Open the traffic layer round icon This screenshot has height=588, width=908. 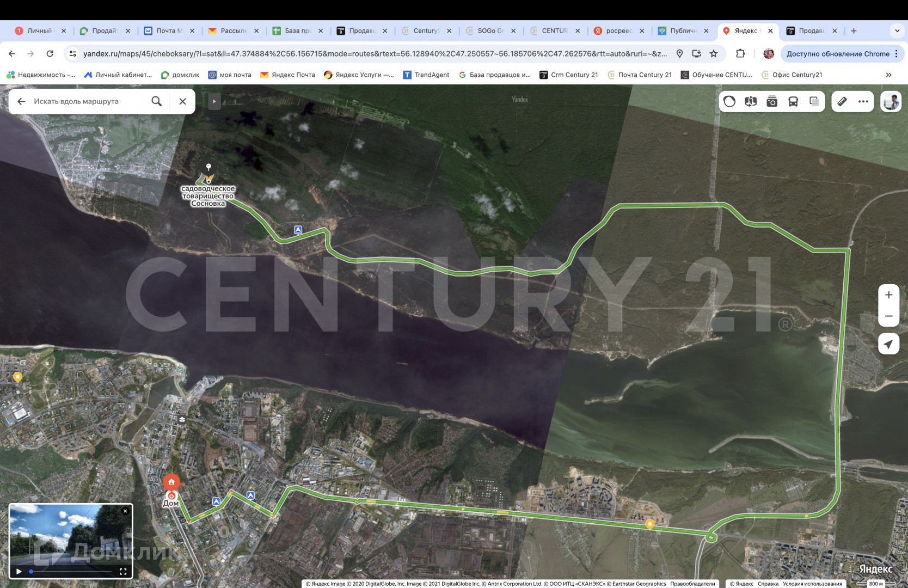[729, 101]
